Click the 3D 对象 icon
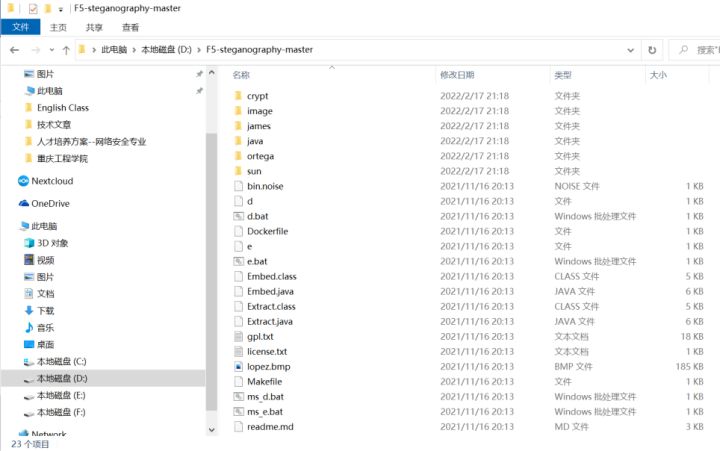The image size is (720, 451). coord(29,243)
